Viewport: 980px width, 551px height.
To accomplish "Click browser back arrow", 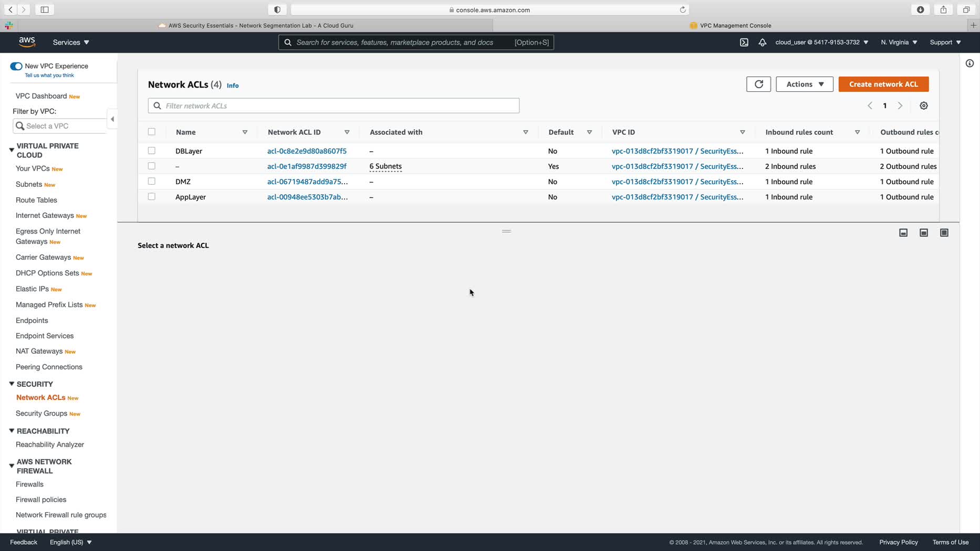I will point(11,9).
